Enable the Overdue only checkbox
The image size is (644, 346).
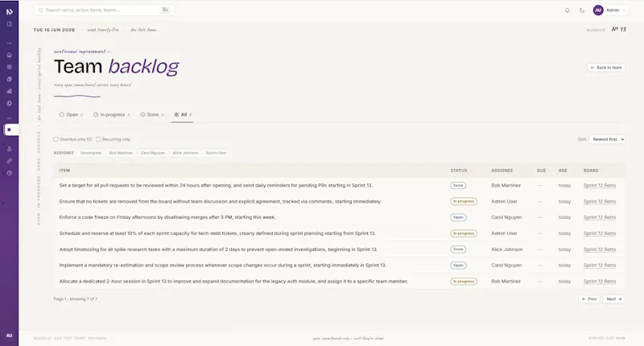56,139
